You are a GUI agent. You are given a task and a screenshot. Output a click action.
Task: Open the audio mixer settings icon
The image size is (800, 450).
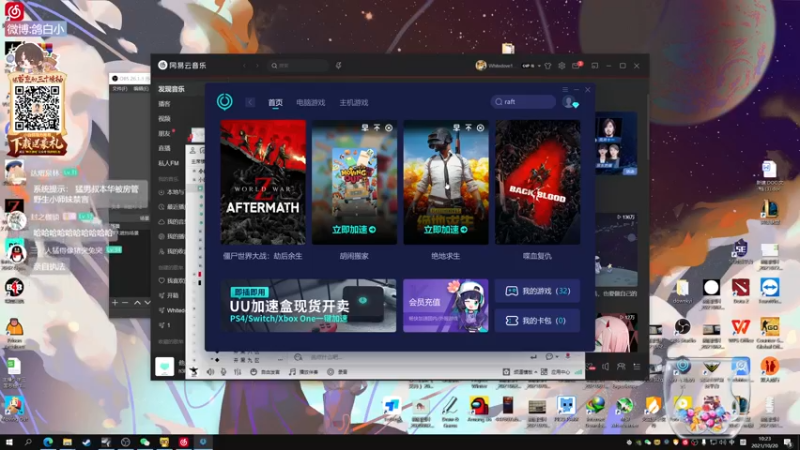pos(237,372)
